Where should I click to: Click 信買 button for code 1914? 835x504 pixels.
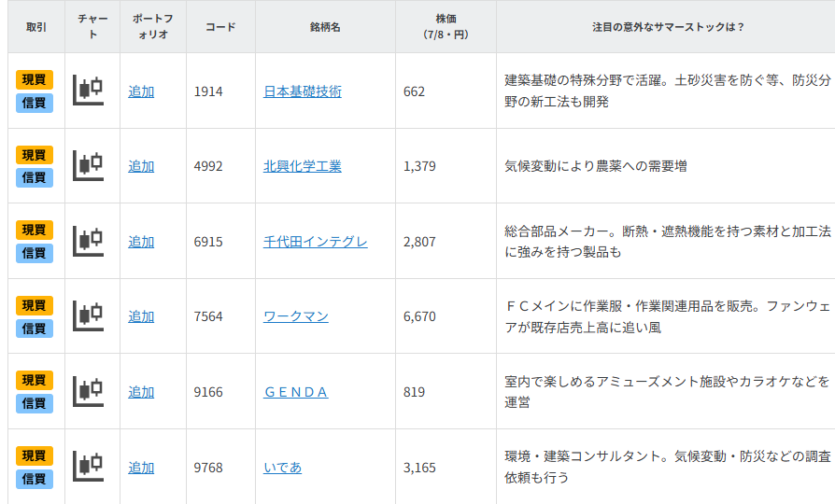[x=34, y=103]
